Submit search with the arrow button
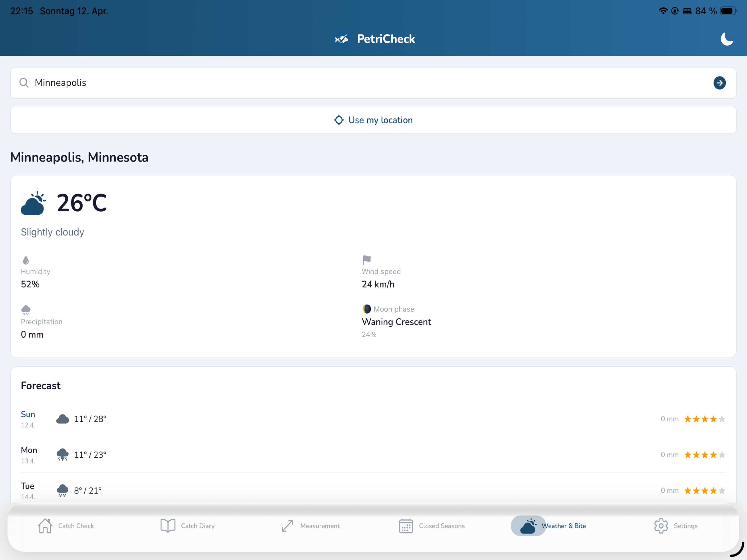This screenshot has height=560, width=747. (719, 83)
